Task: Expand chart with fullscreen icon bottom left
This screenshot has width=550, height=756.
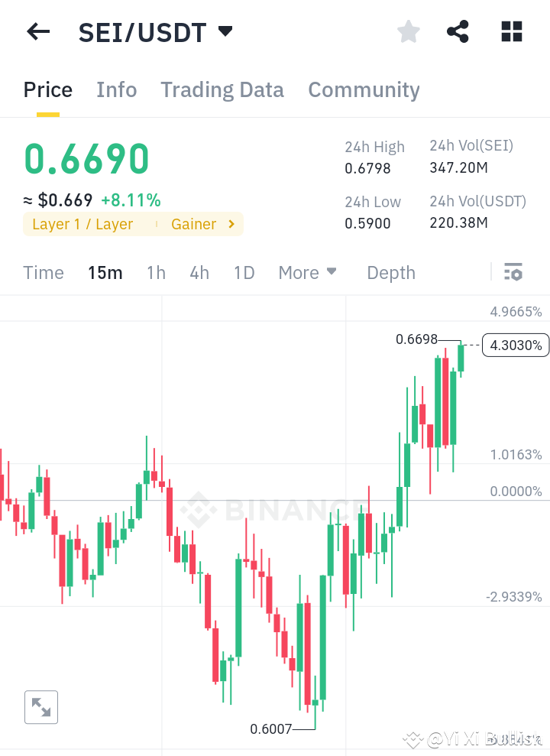Action: coord(40,706)
